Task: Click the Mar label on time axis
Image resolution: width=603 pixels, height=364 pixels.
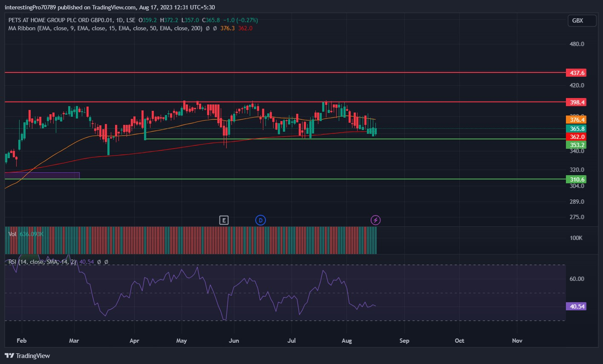Action: (74, 341)
